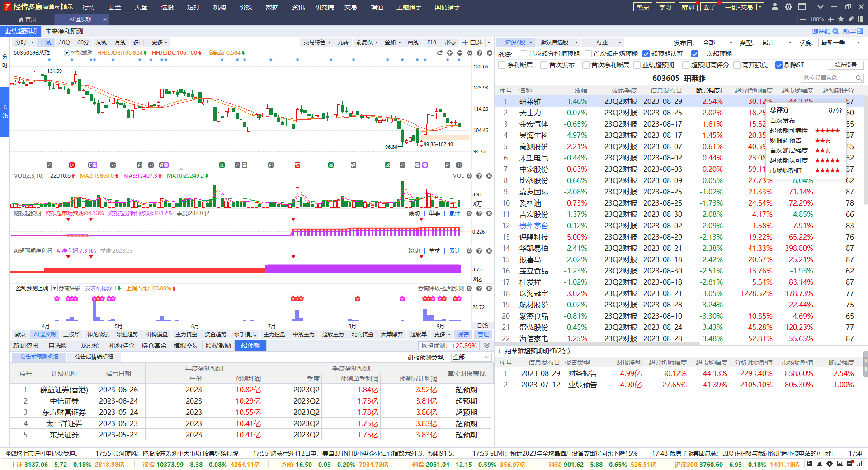Screen dimensions: 868x470
Task: Click the panel layout icon at top right
Action: [861, 19]
